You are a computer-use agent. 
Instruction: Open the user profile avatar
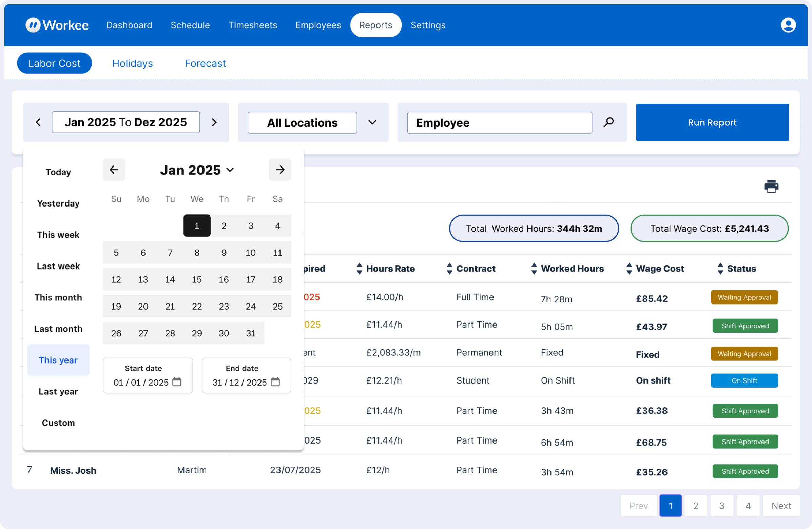[788, 25]
